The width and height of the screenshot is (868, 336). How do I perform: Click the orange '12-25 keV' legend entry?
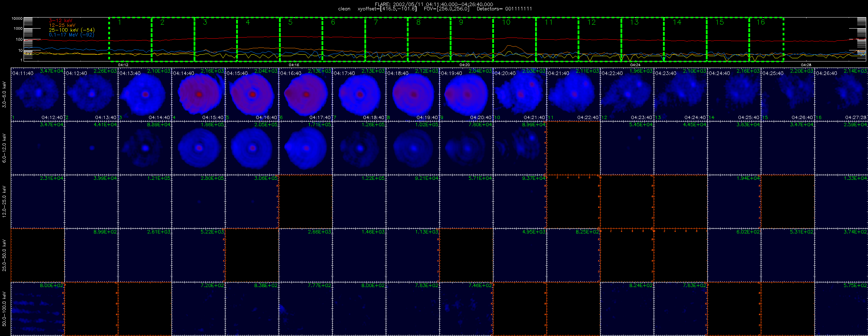click(x=62, y=25)
